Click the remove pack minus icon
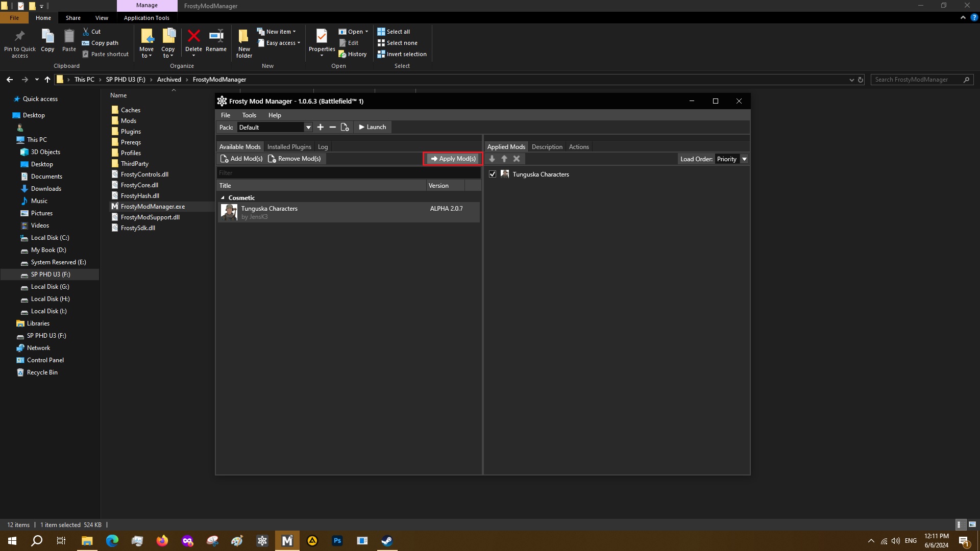The height and width of the screenshot is (551, 980). 333,127
